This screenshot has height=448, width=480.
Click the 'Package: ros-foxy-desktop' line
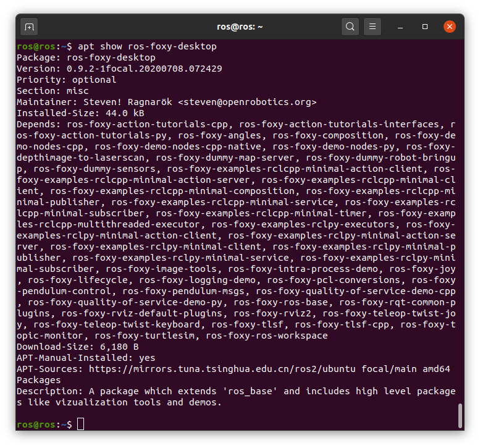pyautogui.click(x=86, y=57)
